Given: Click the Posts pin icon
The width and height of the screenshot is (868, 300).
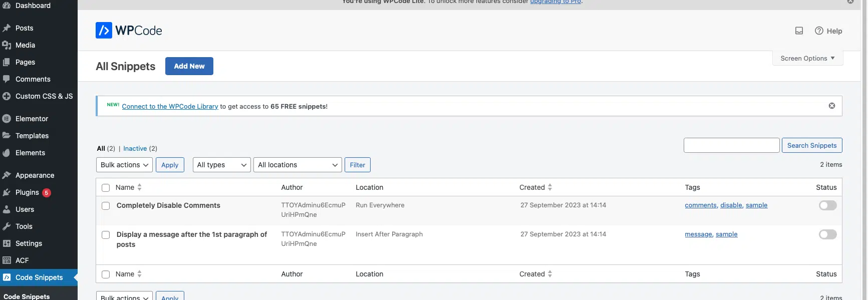Looking at the screenshot, I should [7, 28].
